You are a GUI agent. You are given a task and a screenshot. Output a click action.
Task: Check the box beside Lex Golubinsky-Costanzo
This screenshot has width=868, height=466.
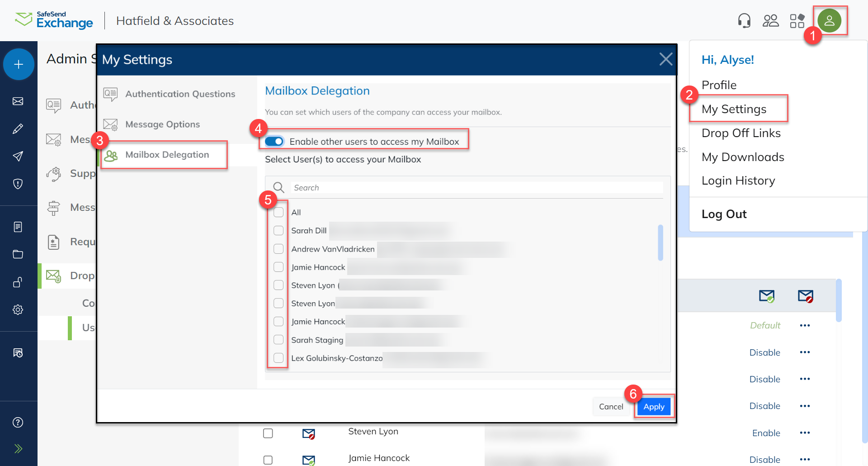pyautogui.click(x=278, y=357)
